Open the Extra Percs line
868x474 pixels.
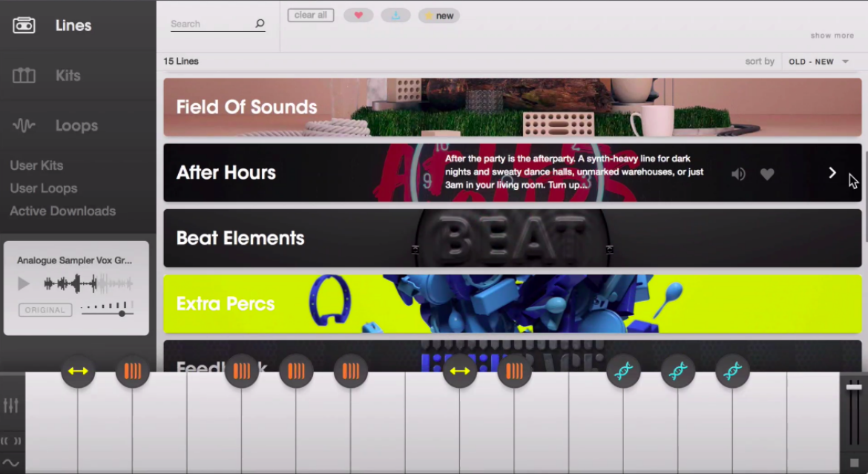[513, 303]
